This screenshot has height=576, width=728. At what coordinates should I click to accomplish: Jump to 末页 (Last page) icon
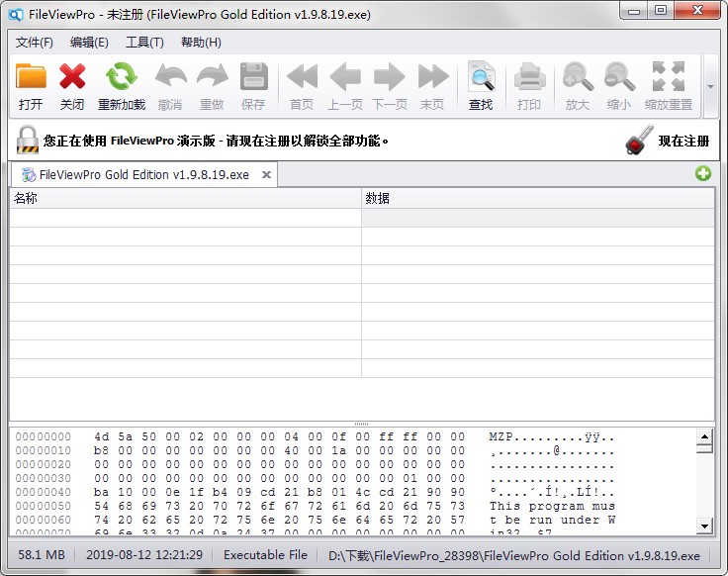pos(432,76)
